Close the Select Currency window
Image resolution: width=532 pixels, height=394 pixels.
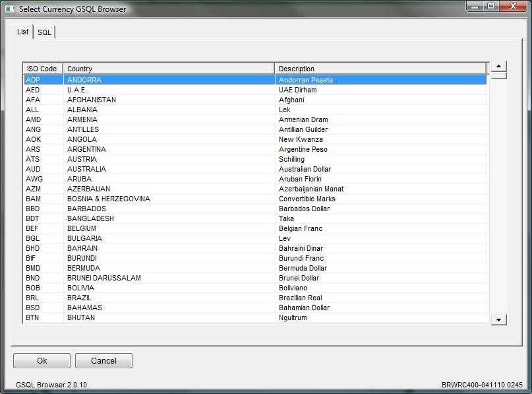pos(514,6)
